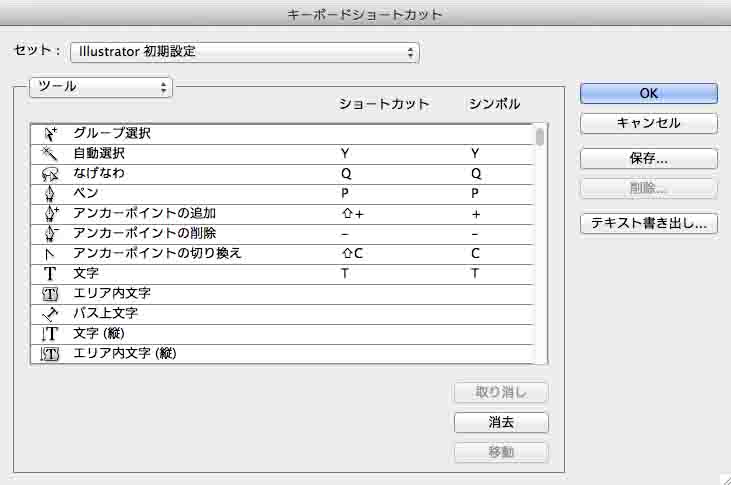The height and width of the screenshot is (485, 731).
Task: Select the Area Type (エリア内文字) icon
Action: click(49, 293)
